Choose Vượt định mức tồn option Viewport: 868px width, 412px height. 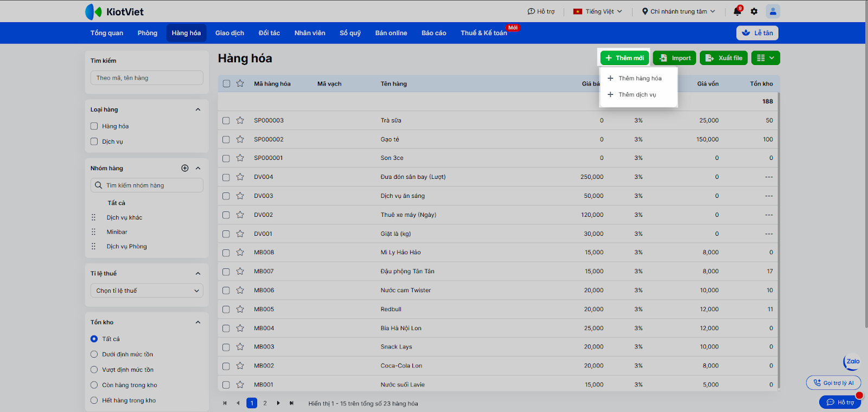(x=94, y=370)
